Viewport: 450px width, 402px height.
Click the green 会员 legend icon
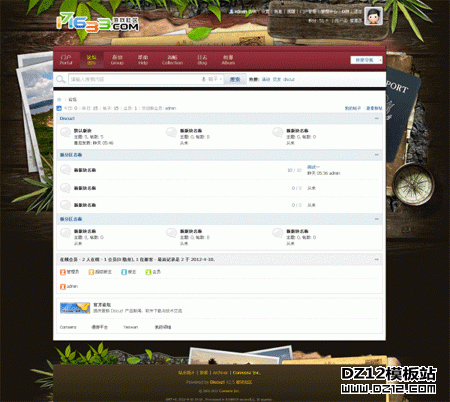(148, 272)
